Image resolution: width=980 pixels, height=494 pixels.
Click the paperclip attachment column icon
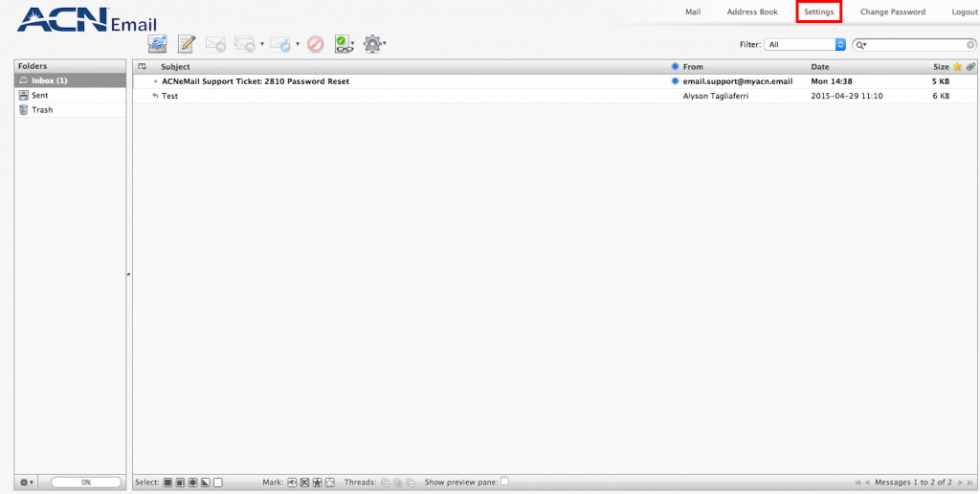[x=969, y=67]
